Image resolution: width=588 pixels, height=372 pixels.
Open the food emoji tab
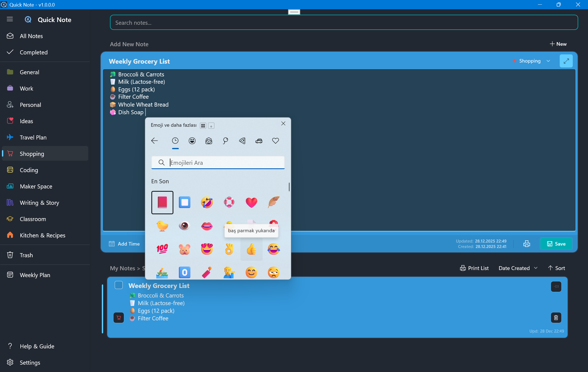click(242, 141)
